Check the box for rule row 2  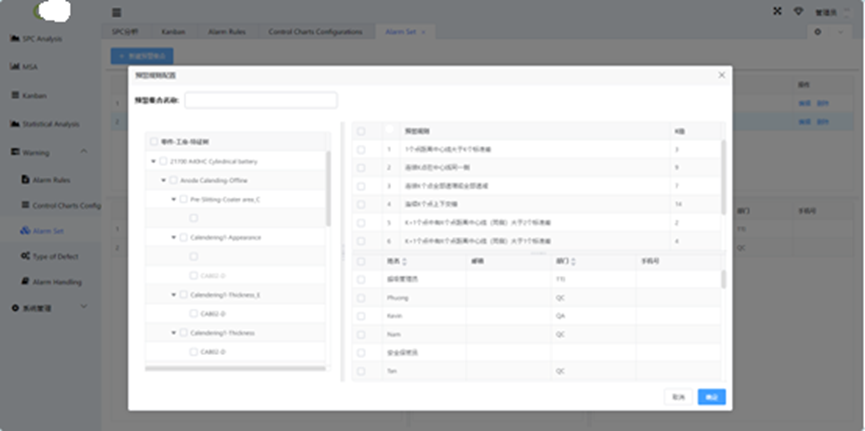361,168
